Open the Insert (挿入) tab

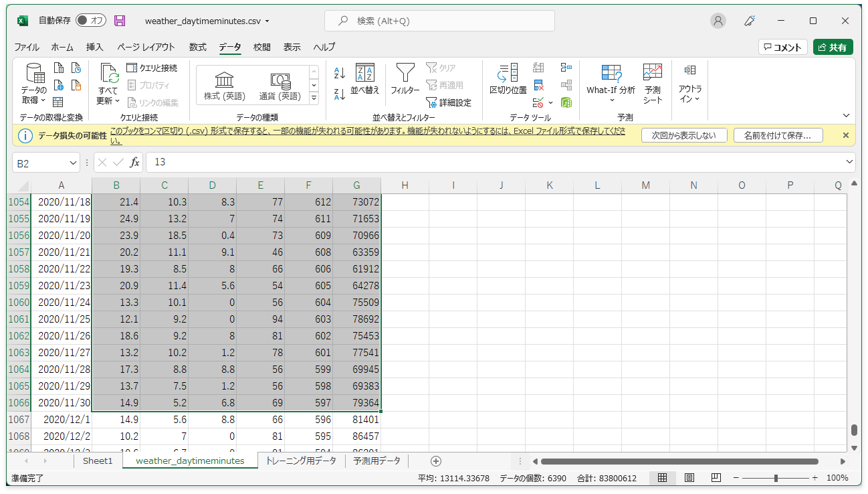(x=95, y=47)
